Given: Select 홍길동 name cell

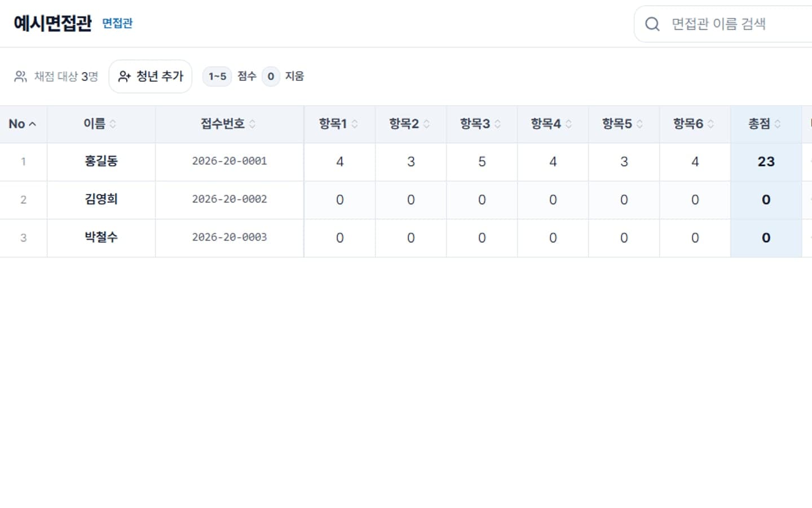Looking at the screenshot, I should point(101,161).
